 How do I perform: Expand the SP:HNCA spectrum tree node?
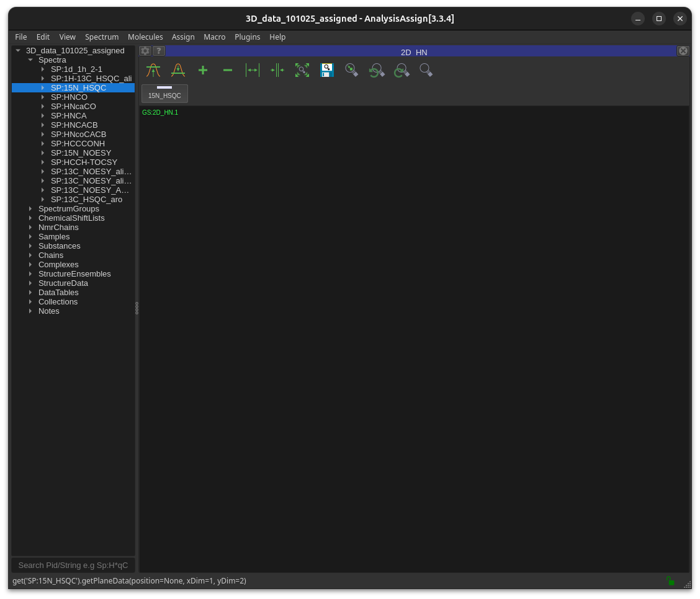pos(43,116)
